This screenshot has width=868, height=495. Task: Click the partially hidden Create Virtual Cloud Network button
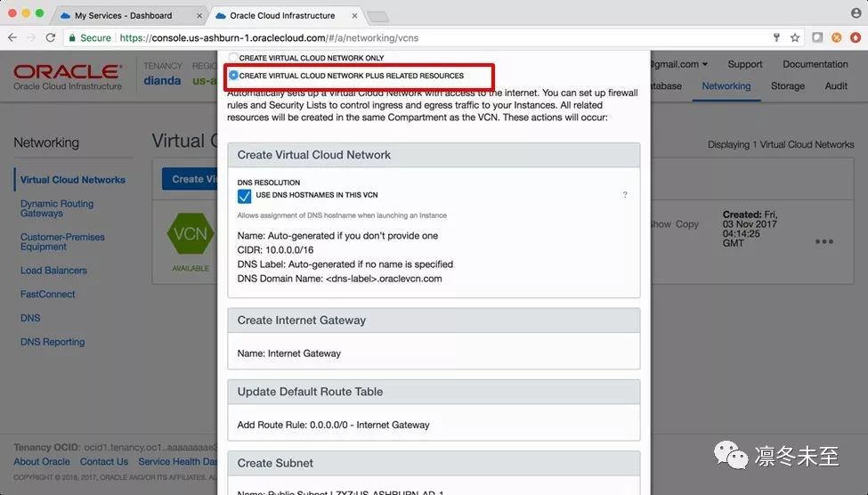[190, 179]
